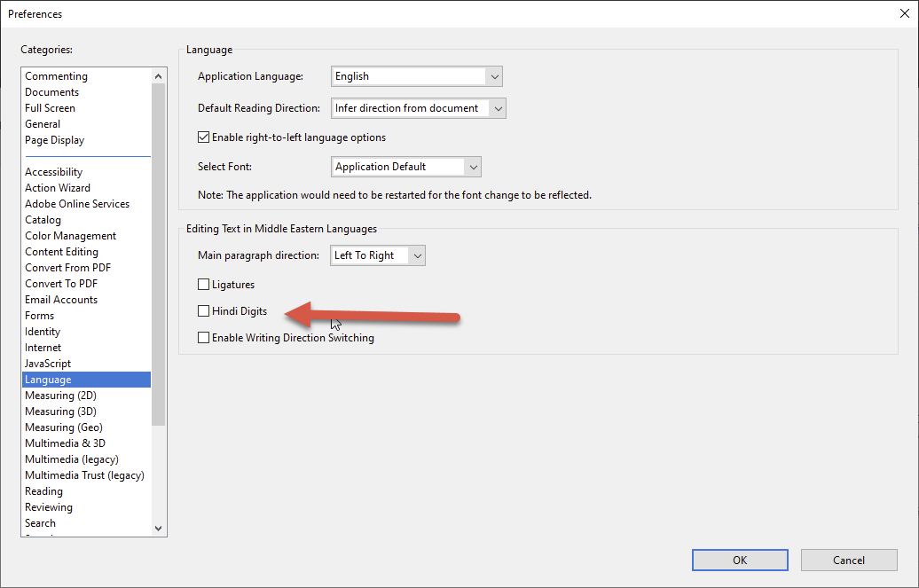Open Email Accounts category
The width and height of the screenshot is (919, 588).
[61, 300]
